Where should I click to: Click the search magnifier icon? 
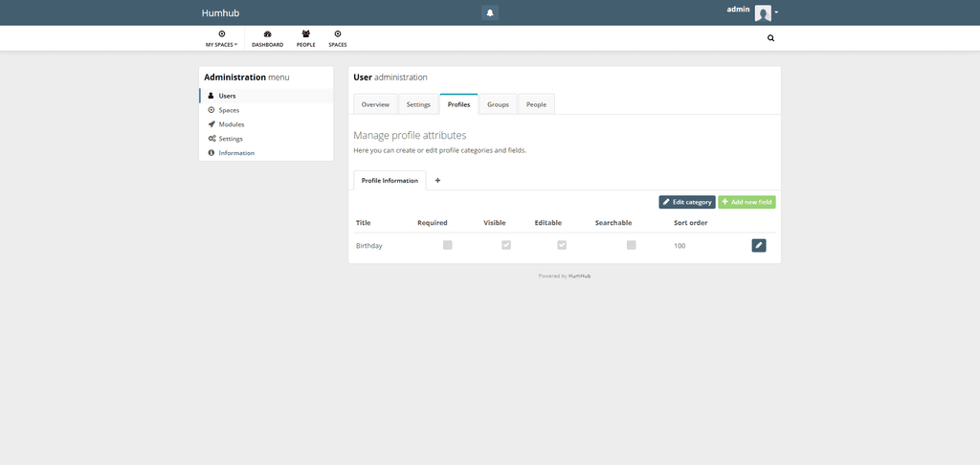pyautogui.click(x=770, y=38)
